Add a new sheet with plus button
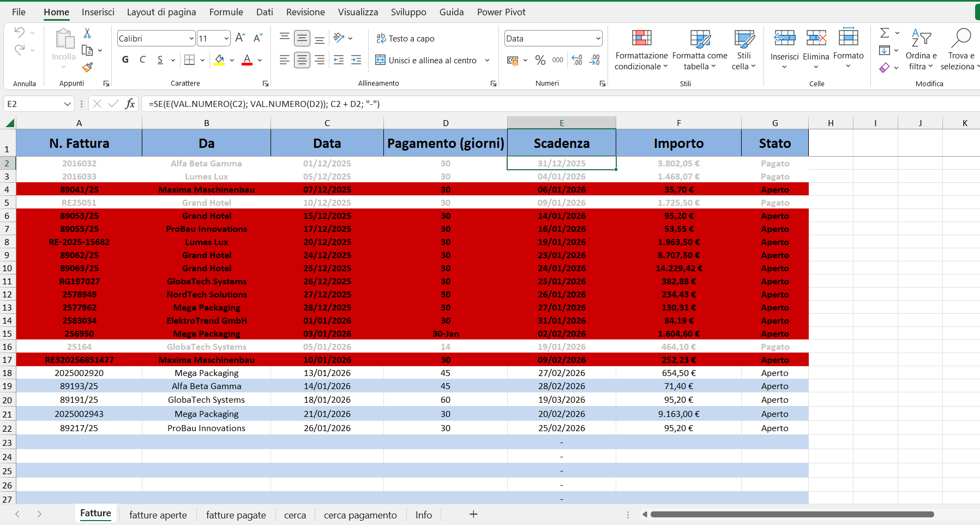Viewport: 980px width, 525px height. pyautogui.click(x=473, y=514)
